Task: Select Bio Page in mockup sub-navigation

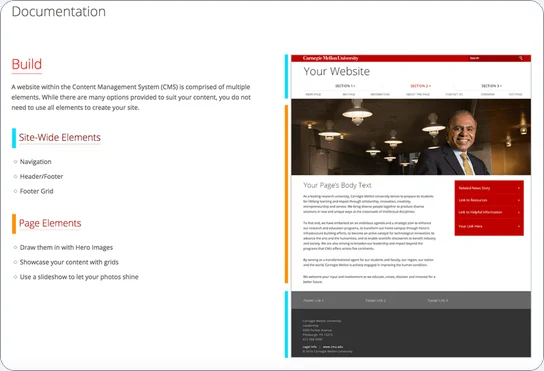Action: (x=349, y=94)
